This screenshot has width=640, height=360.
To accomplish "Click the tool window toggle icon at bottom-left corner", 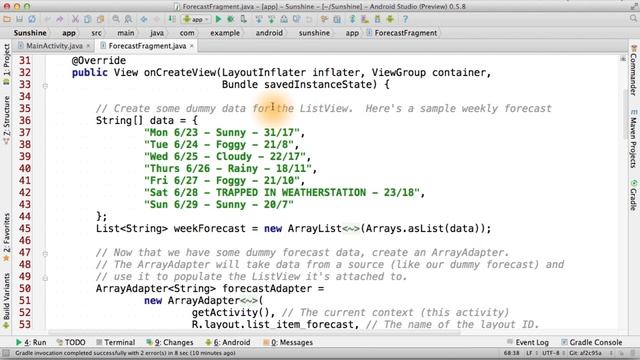I will click(6, 353).
